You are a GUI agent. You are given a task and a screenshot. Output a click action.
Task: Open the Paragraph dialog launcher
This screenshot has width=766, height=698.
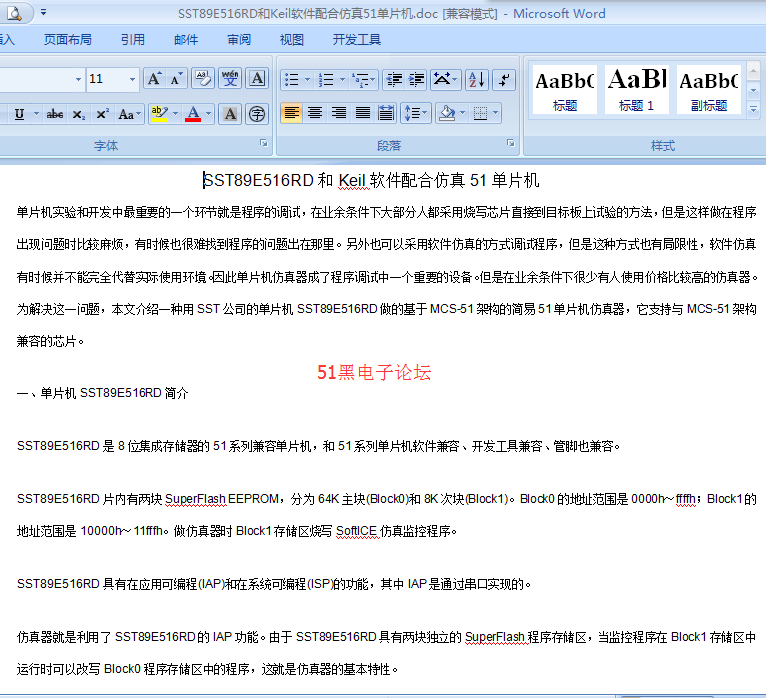coord(511,143)
